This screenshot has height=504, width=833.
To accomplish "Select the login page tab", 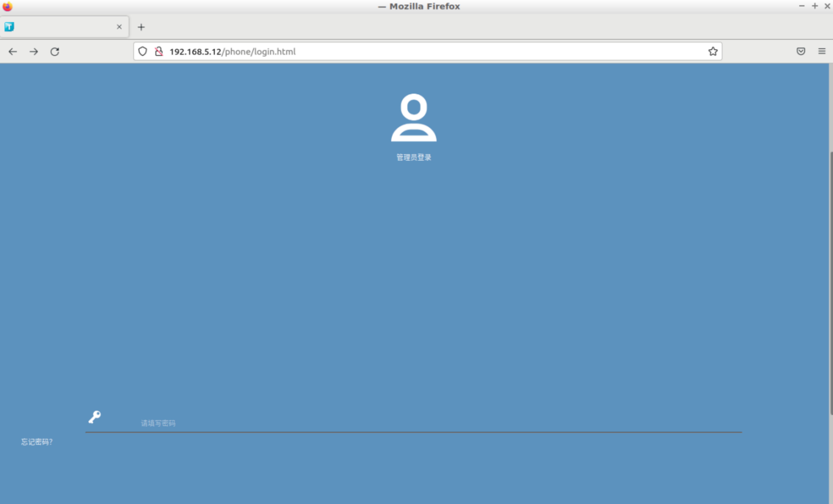I will click(x=61, y=27).
